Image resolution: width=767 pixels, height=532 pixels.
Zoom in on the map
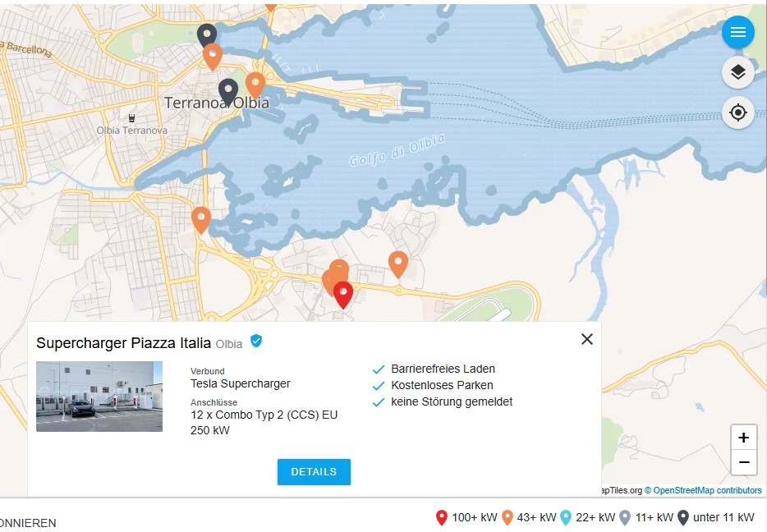pos(743,438)
